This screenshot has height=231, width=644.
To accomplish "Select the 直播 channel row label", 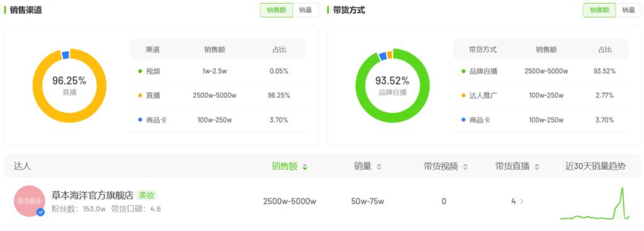I will tap(153, 95).
